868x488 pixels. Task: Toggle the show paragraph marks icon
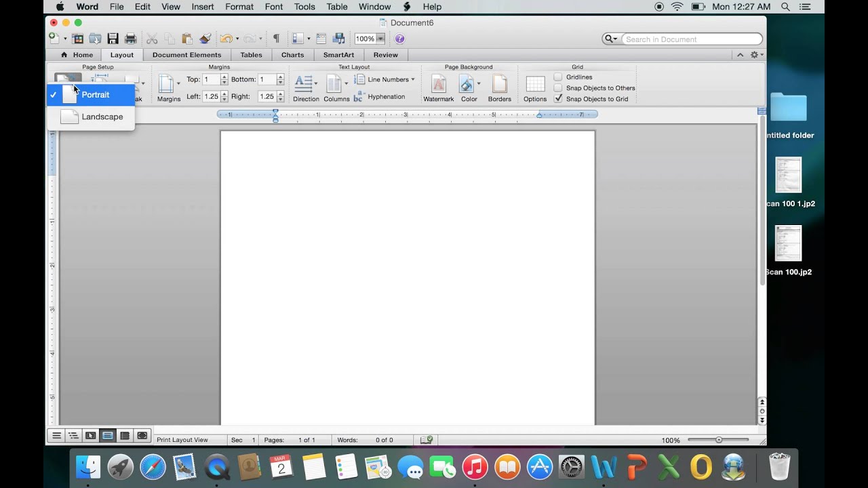pyautogui.click(x=276, y=39)
